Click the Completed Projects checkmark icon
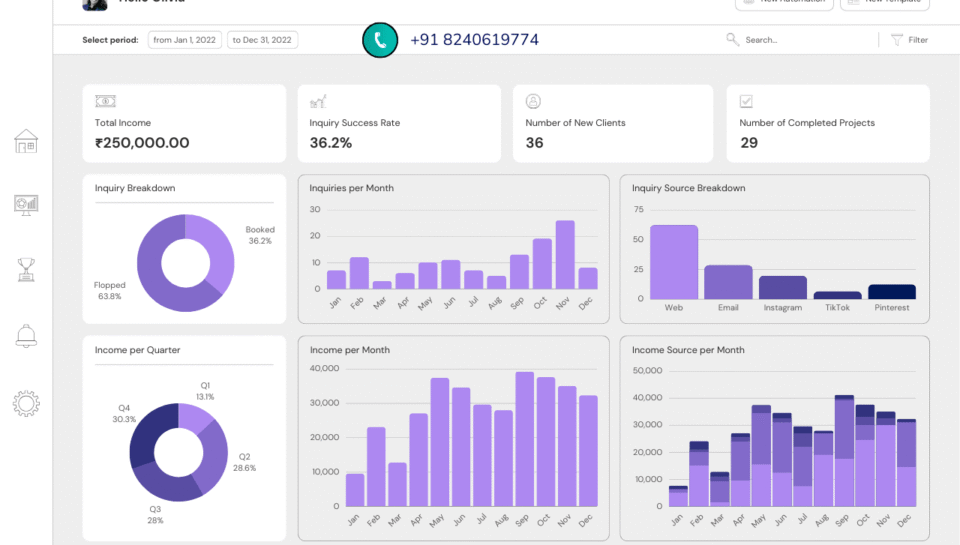This screenshot has height=545, width=960. coord(746,101)
